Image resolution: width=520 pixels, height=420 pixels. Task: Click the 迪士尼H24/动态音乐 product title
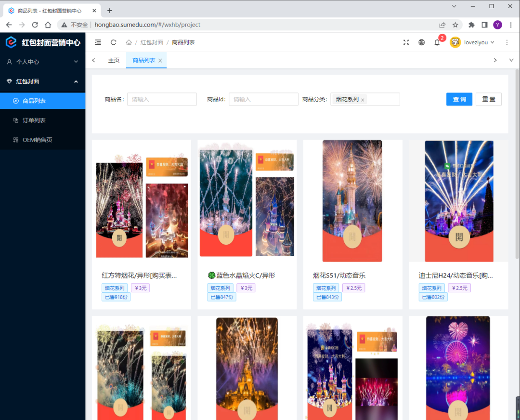tap(455, 276)
